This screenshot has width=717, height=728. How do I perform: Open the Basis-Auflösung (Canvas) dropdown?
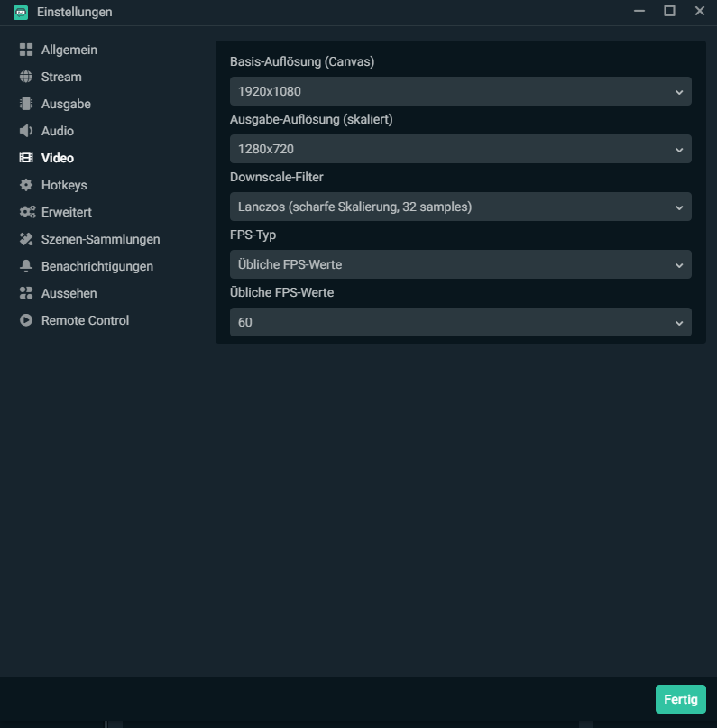point(460,91)
